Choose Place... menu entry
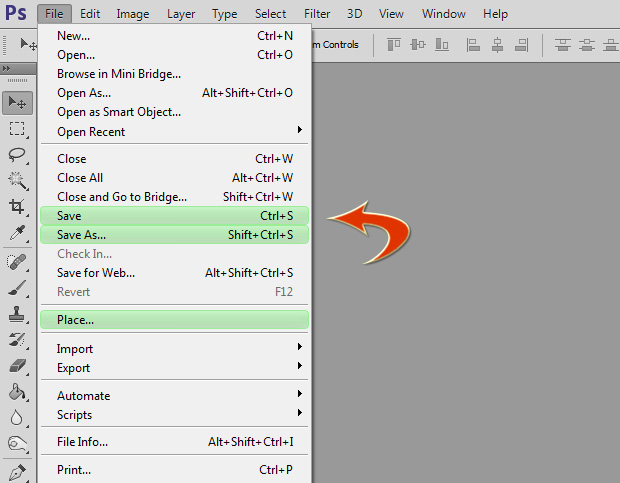Screen dimensions: 620x483 [x=174, y=320]
